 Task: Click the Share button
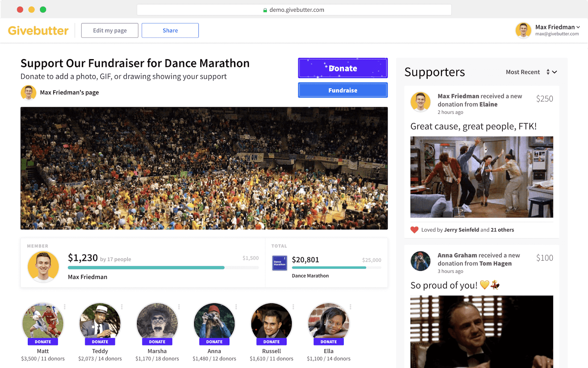170,31
